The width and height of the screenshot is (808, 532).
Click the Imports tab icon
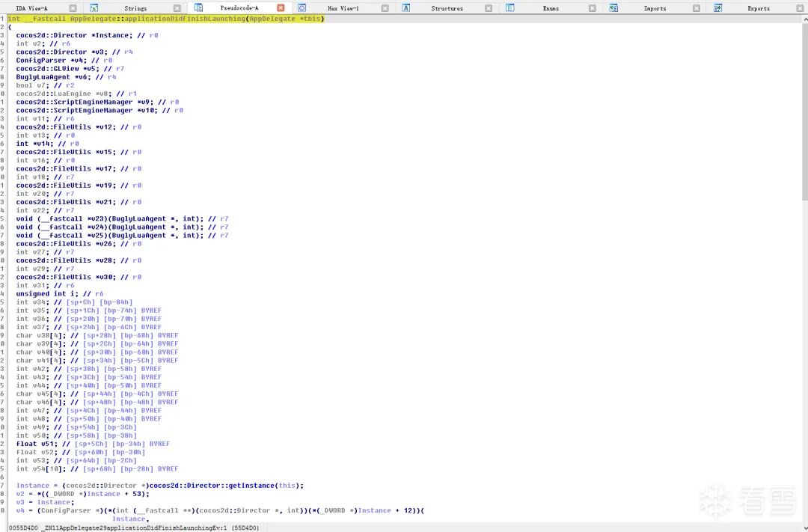[x=613, y=7]
